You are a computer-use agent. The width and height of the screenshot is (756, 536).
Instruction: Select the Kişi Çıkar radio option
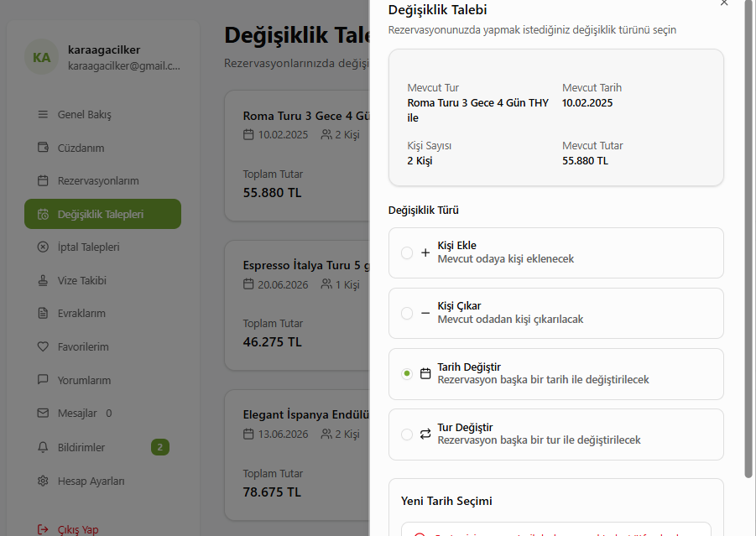coord(407,313)
